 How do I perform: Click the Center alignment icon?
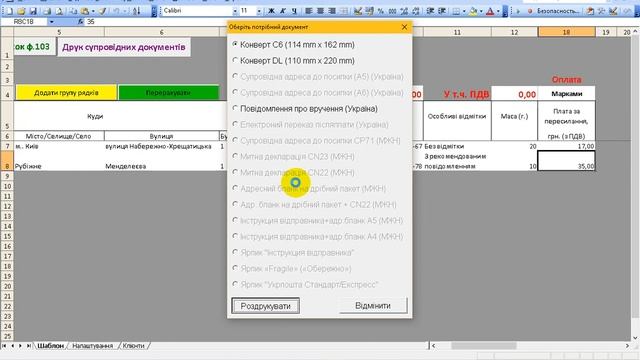click(320, 11)
